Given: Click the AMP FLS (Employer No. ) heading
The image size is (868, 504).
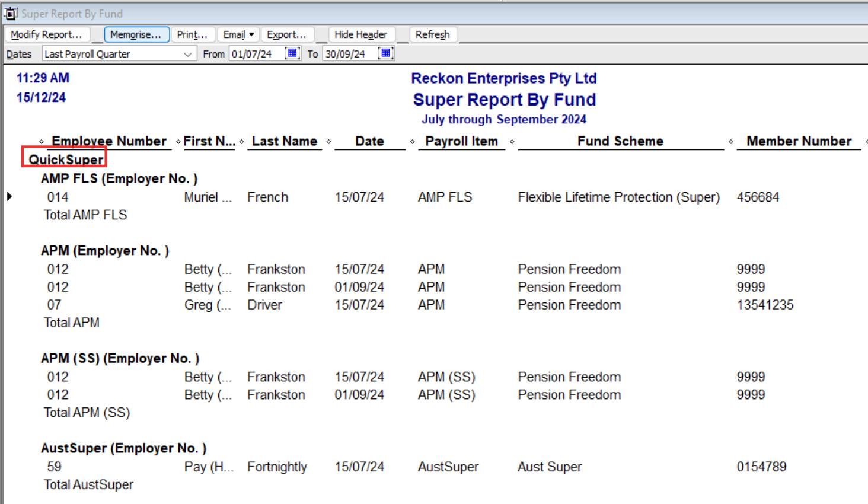Looking at the screenshot, I should (119, 178).
